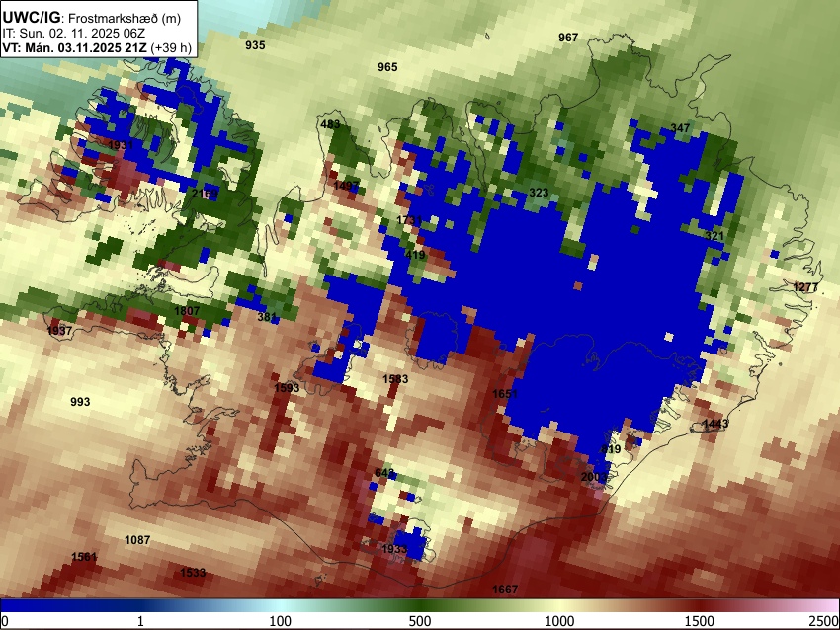Click the map value label 483

coord(330,124)
